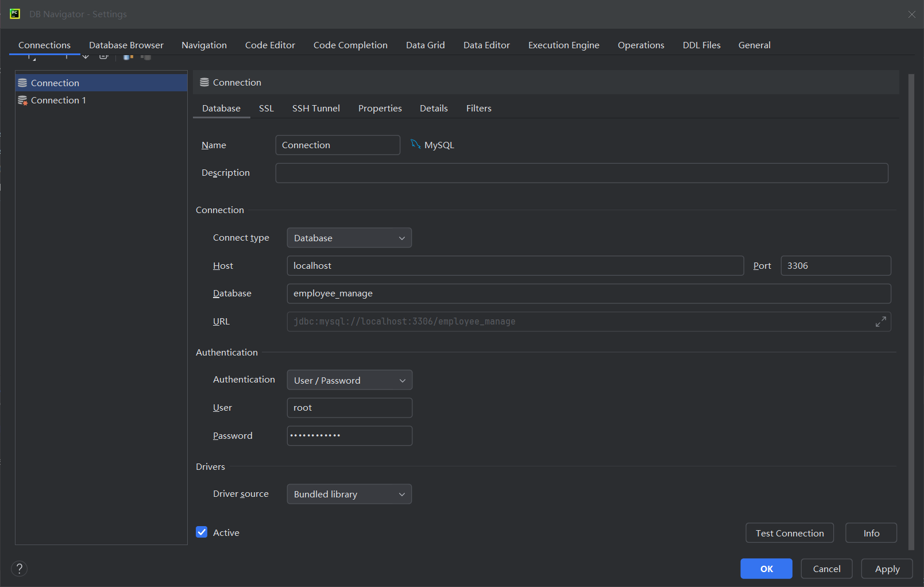Select 'Connection' in the connections list
This screenshot has height=587, width=924.
101,83
